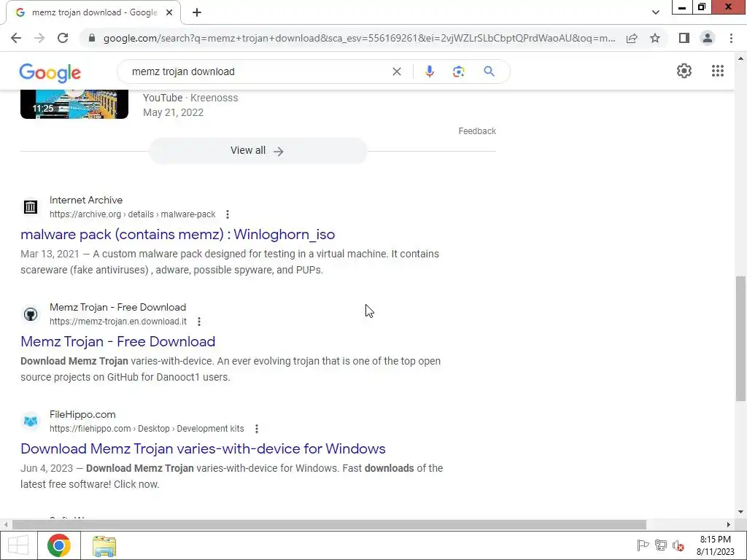
Task: Open network status tray icon
Action: 661,545
